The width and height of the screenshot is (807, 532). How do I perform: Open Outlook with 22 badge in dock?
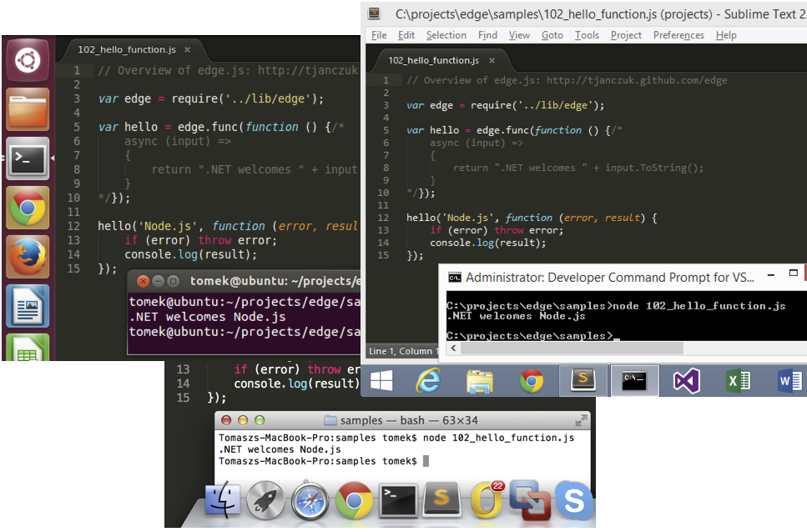tap(486, 499)
